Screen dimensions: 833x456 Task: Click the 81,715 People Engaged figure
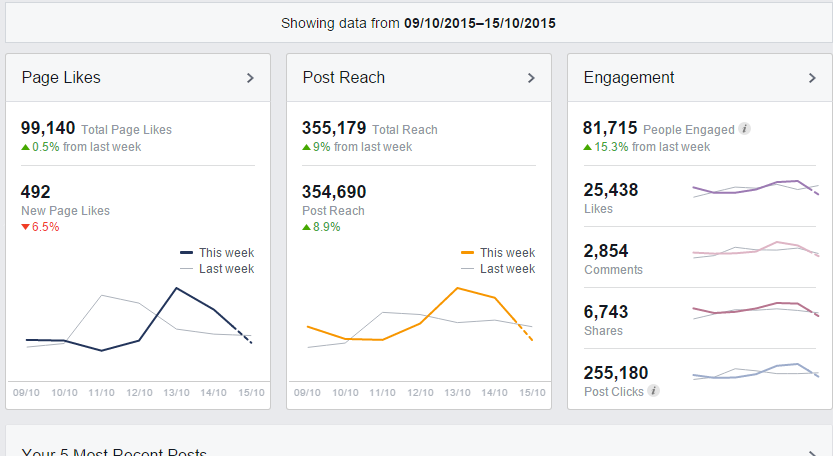pyautogui.click(x=610, y=128)
